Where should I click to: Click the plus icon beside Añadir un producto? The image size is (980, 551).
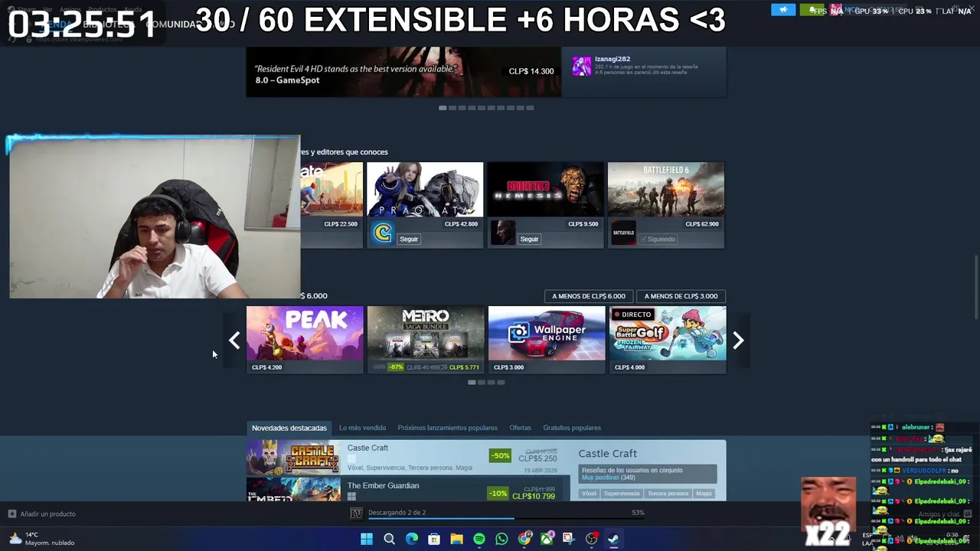click(x=11, y=514)
